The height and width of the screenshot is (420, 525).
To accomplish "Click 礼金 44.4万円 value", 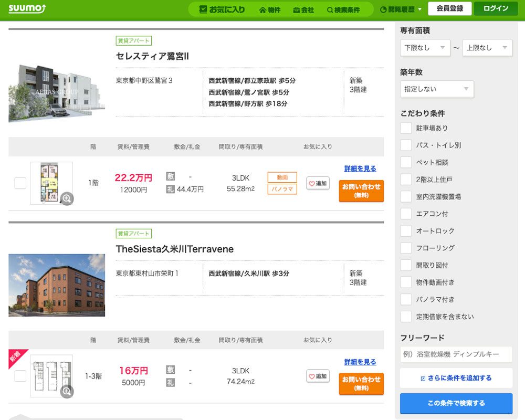I will 190,189.
